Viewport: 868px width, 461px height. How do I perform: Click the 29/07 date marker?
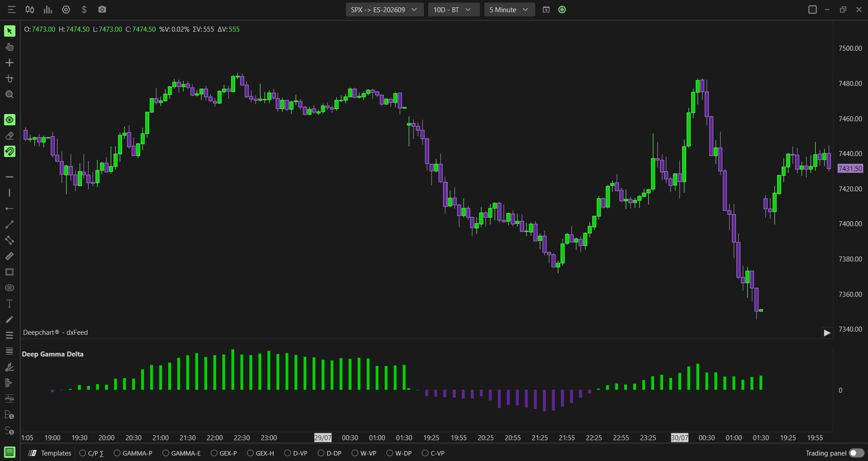pos(323,437)
